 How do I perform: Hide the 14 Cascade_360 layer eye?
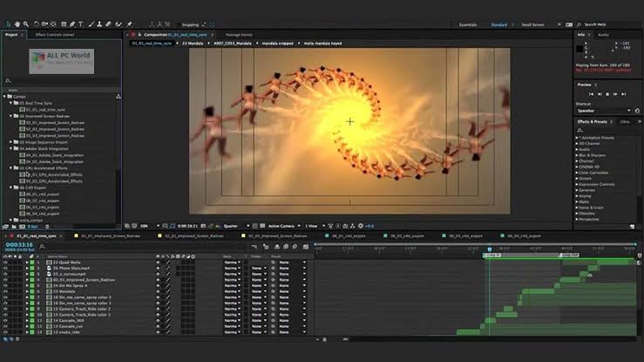click(5, 320)
